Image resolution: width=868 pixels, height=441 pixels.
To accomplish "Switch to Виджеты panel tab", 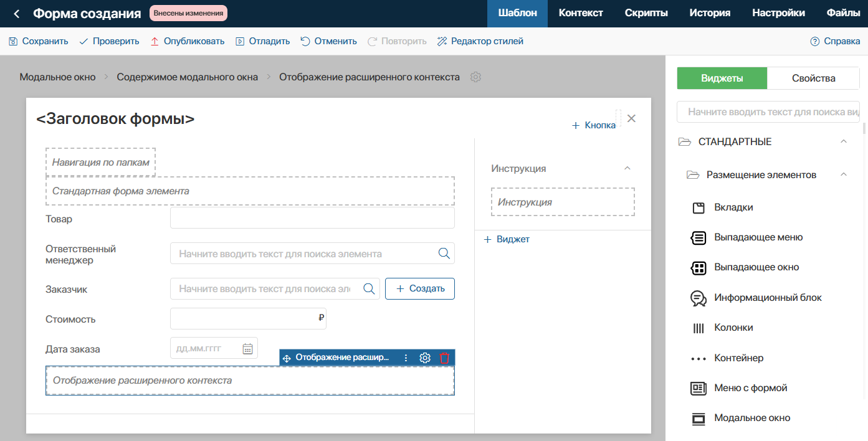I will (722, 78).
